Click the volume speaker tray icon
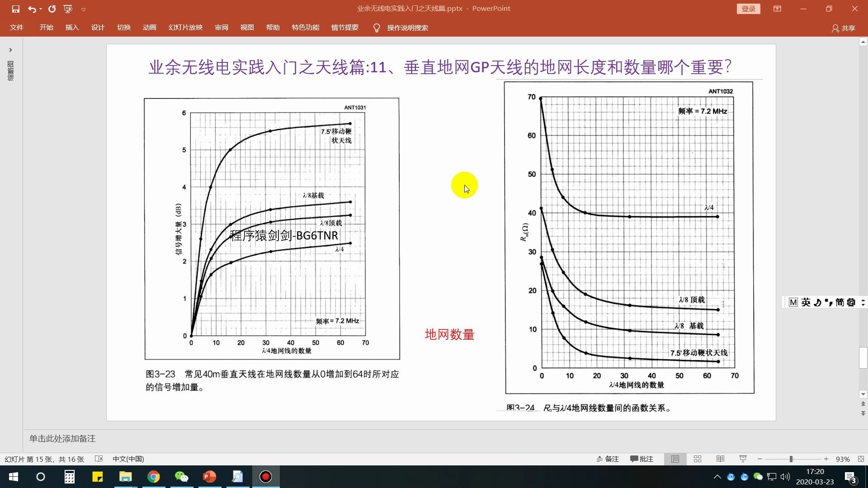The height and width of the screenshot is (488, 868). [x=785, y=477]
